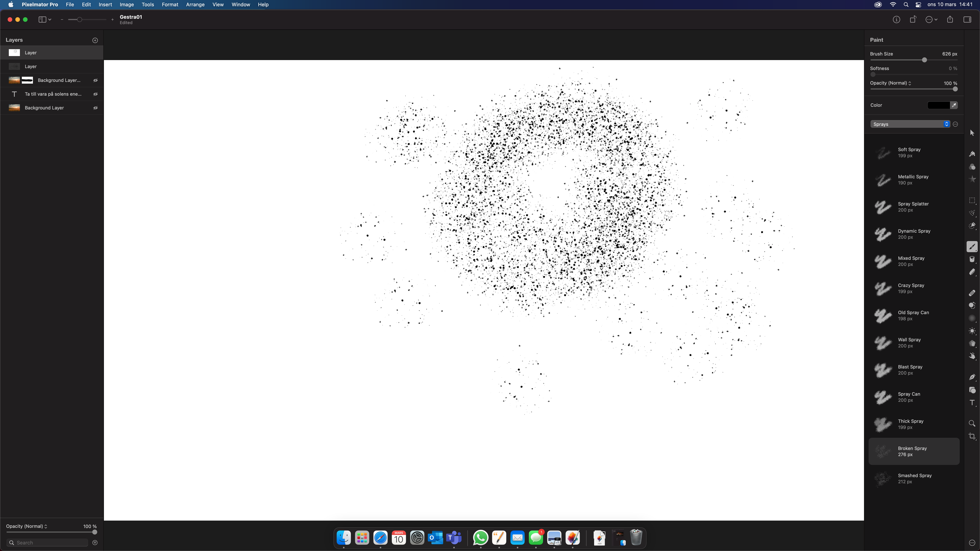Screen dimensions: 980x551
Task: Open the Arrange menu
Action: pos(194,5)
